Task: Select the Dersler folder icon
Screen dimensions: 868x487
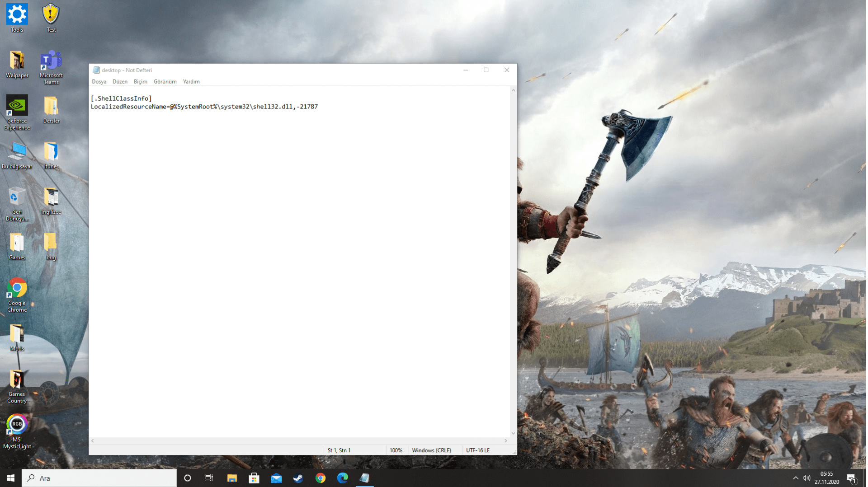Action: point(51,110)
